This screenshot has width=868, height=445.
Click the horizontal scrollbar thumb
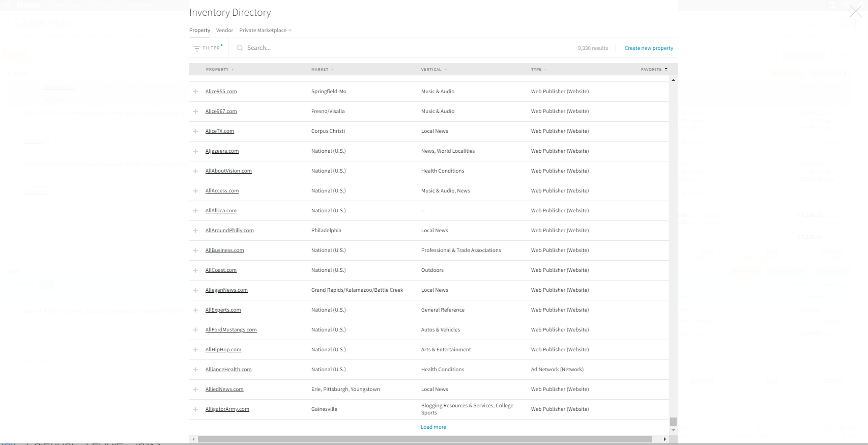pyautogui.click(x=425, y=439)
